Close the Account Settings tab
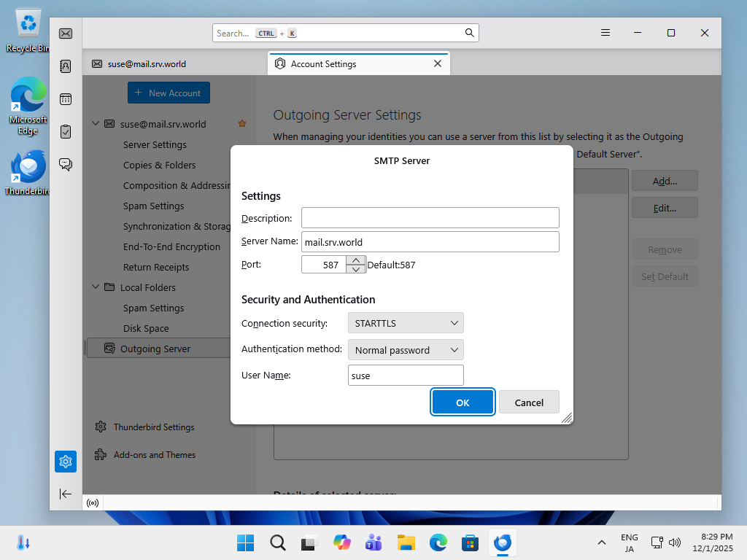The width and height of the screenshot is (747, 560). click(438, 63)
